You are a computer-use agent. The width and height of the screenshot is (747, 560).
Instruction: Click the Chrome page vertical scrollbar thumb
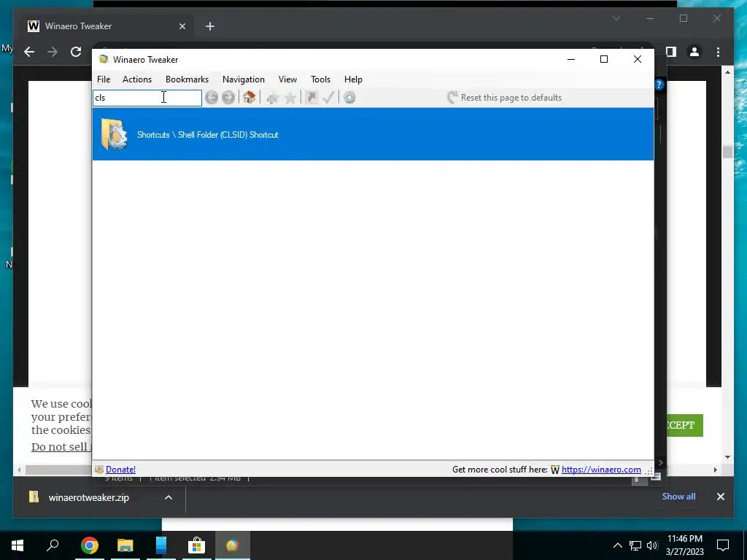[727, 152]
